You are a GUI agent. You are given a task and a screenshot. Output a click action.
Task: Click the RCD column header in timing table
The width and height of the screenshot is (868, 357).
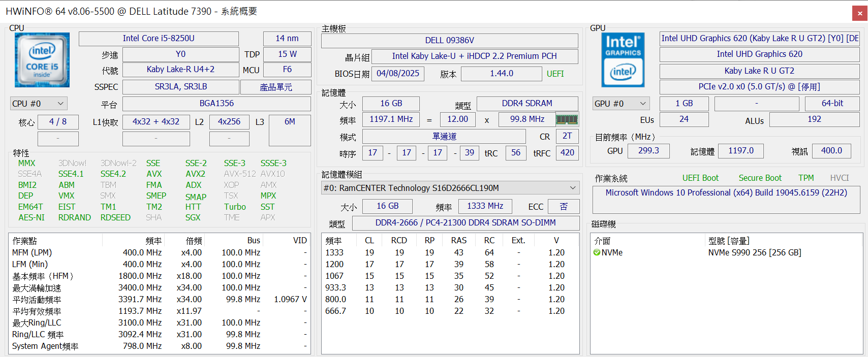tap(399, 240)
